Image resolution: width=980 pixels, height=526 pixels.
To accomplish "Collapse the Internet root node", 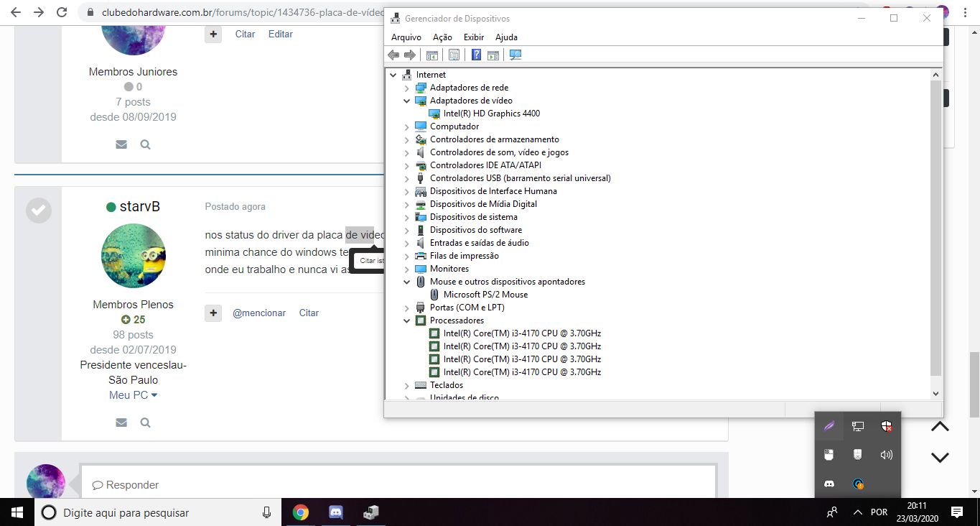I will pyautogui.click(x=393, y=75).
